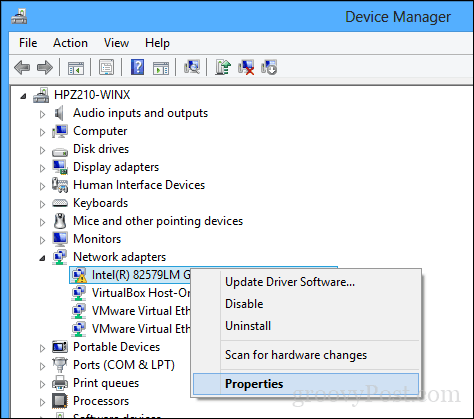Image resolution: width=474 pixels, height=419 pixels.
Task: Click Update Driver Software toolbar icon
Action: click(223, 67)
